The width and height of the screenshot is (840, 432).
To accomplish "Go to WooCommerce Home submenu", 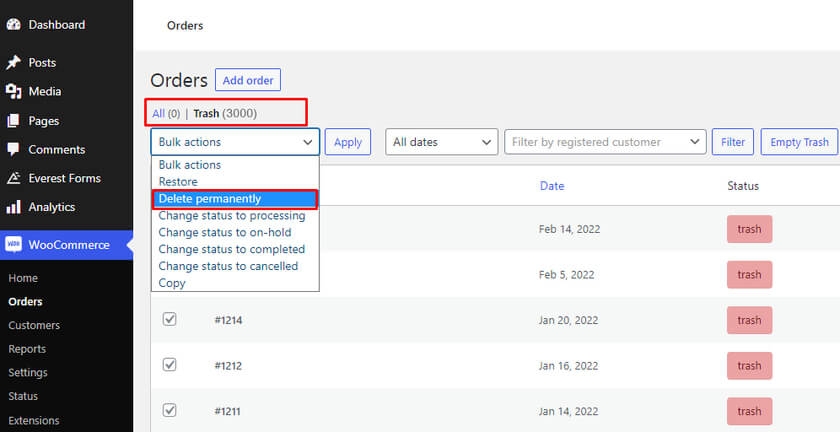I will [x=23, y=278].
